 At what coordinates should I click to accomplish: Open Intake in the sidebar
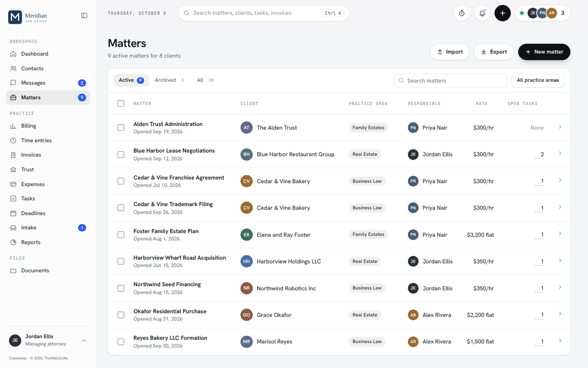pyautogui.click(x=48, y=228)
